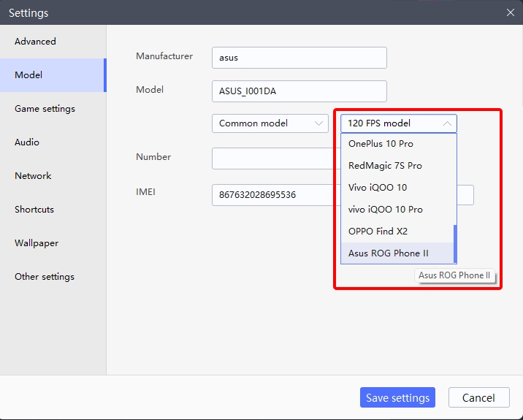Pick Asus ROG Phone II option

coord(397,253)
